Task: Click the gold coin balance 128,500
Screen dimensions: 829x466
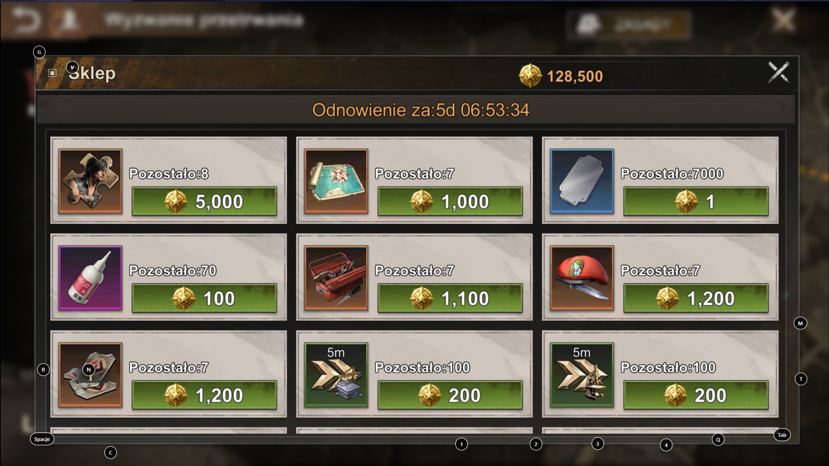Action: point(561,76)
